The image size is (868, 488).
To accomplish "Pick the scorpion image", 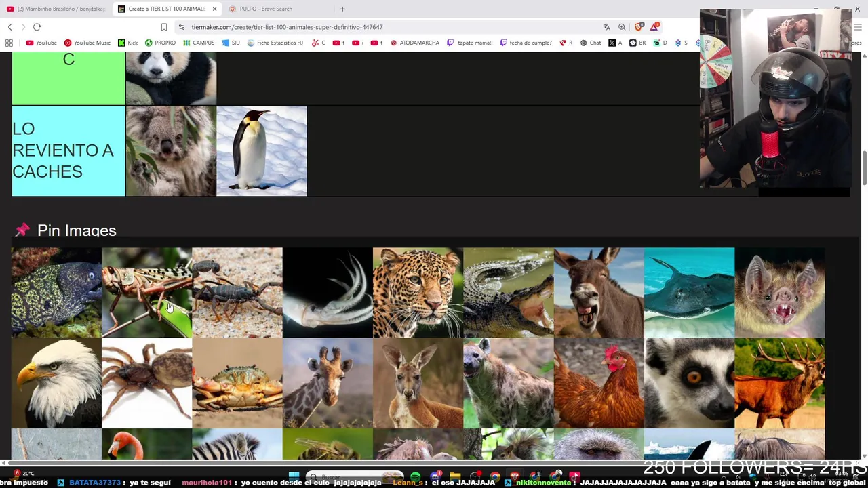I will coord(237,293).
